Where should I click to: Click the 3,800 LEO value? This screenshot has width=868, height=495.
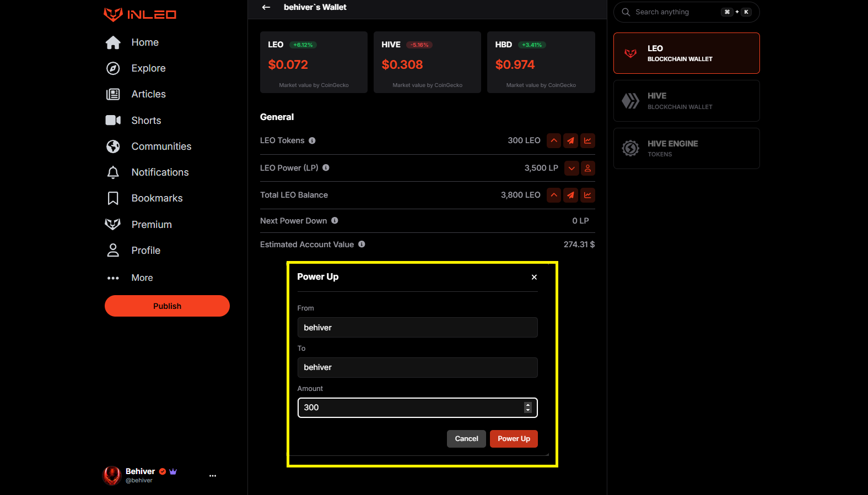[520, 195]
